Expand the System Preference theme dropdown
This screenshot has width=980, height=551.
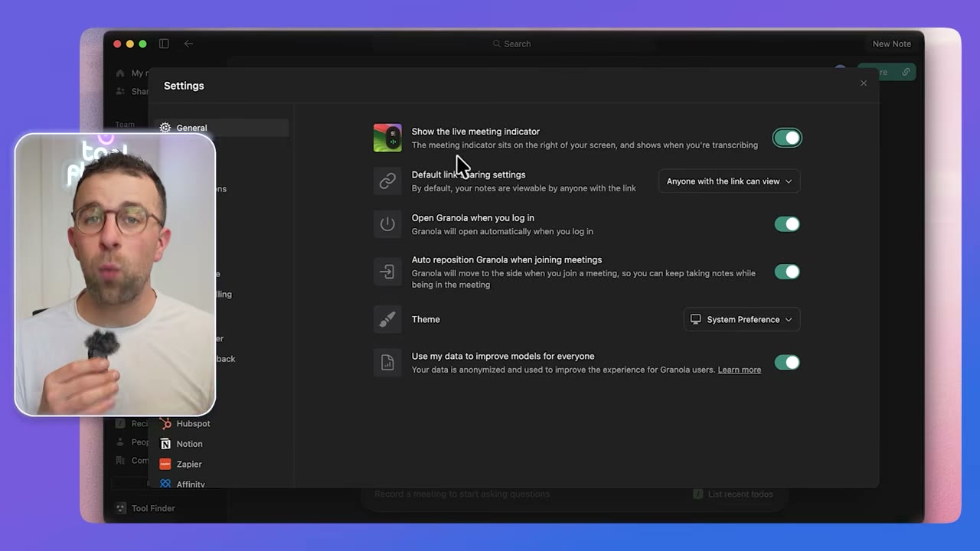point(742,319)
